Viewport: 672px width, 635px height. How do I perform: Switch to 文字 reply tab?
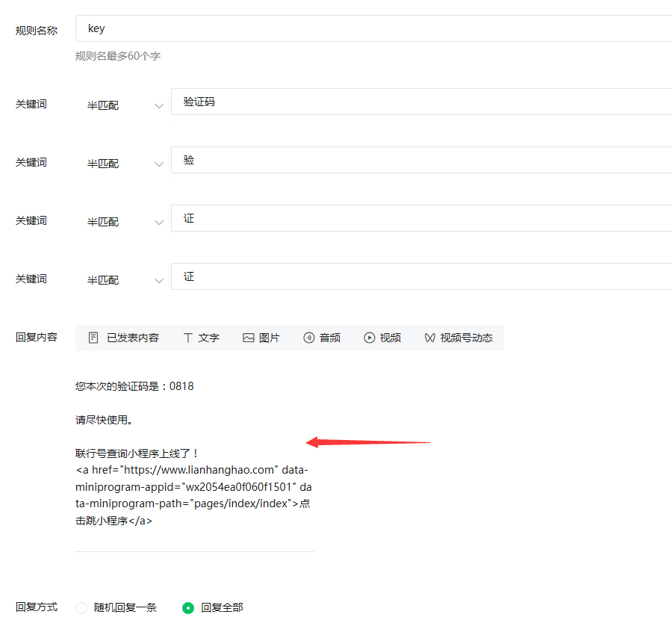click(x=202, y=338)
